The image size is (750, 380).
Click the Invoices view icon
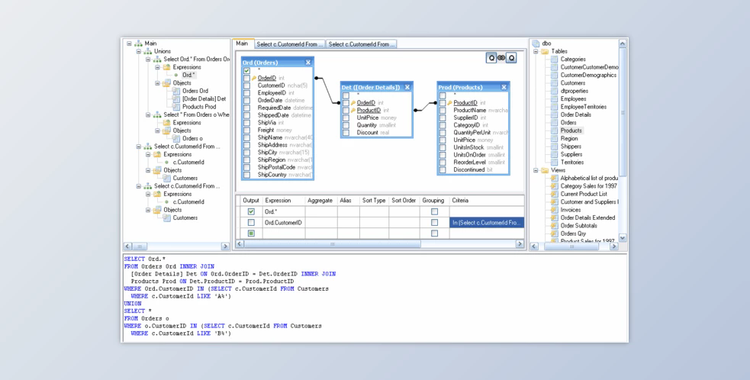point(554,210)
